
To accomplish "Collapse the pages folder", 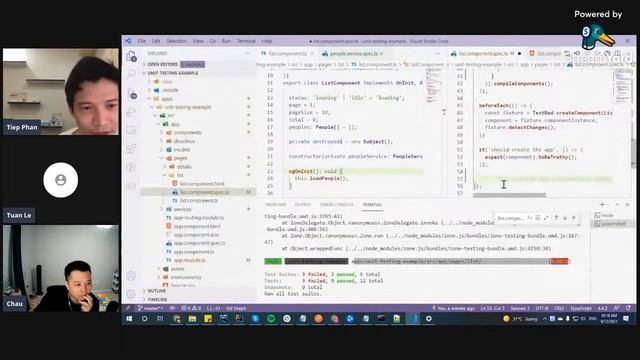I will tap(180, 158).
